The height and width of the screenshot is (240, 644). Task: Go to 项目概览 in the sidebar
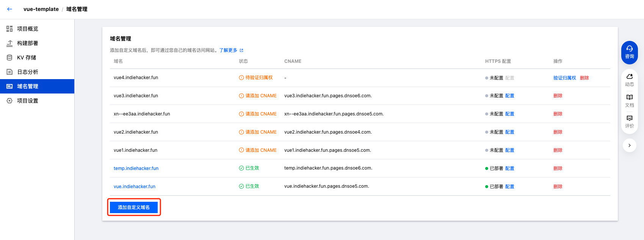27,29
